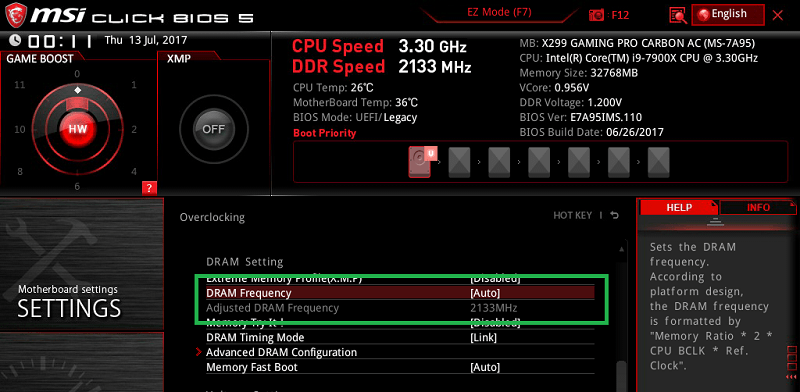The height and width of the screenshot is (392, 800).
Task: Open DRAM Frequency Auto value dropdown
Action: tap(485, 293)
